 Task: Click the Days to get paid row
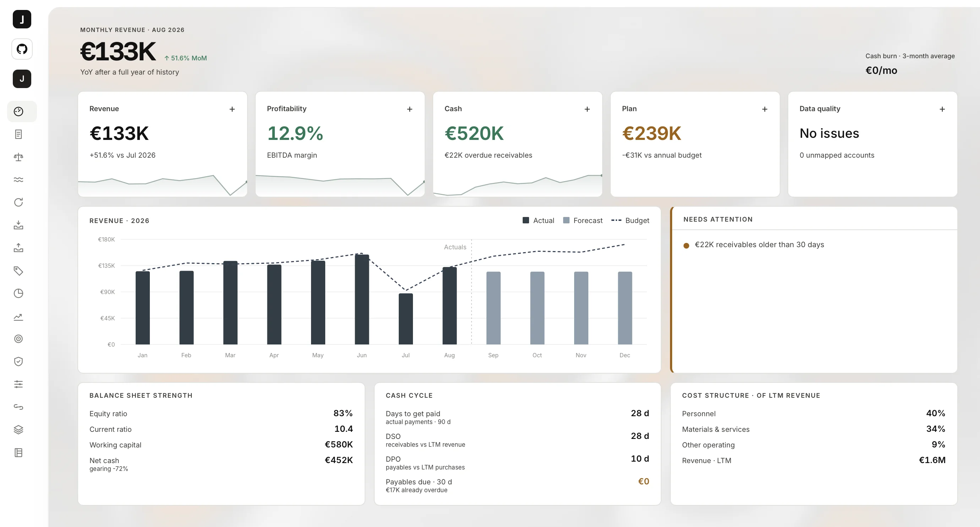click(517, 417)
